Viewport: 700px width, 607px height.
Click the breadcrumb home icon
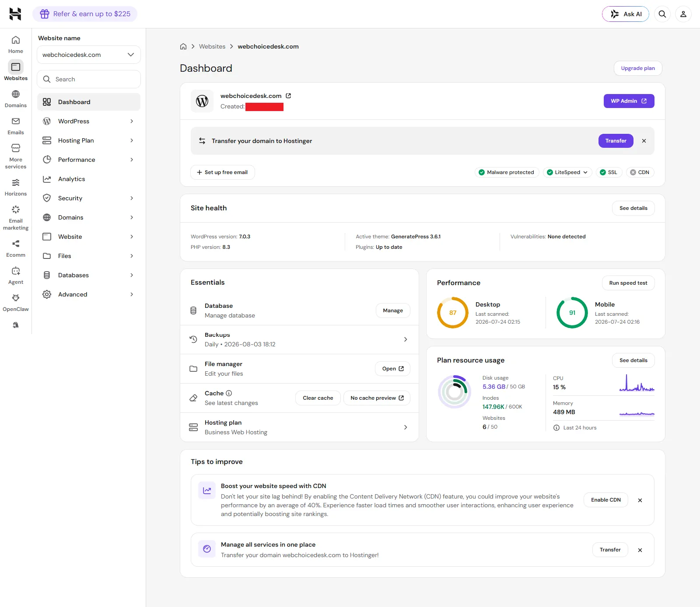point(183,46)
